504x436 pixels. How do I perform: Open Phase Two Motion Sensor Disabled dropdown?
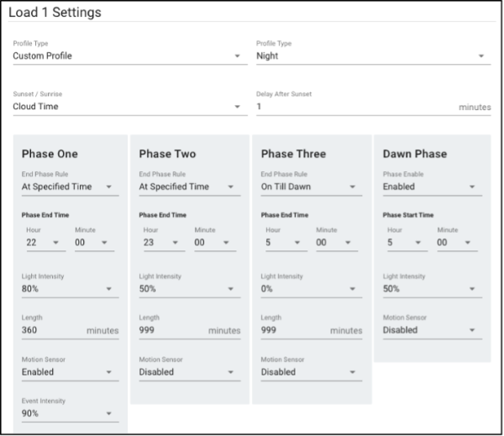click(190, 372)
